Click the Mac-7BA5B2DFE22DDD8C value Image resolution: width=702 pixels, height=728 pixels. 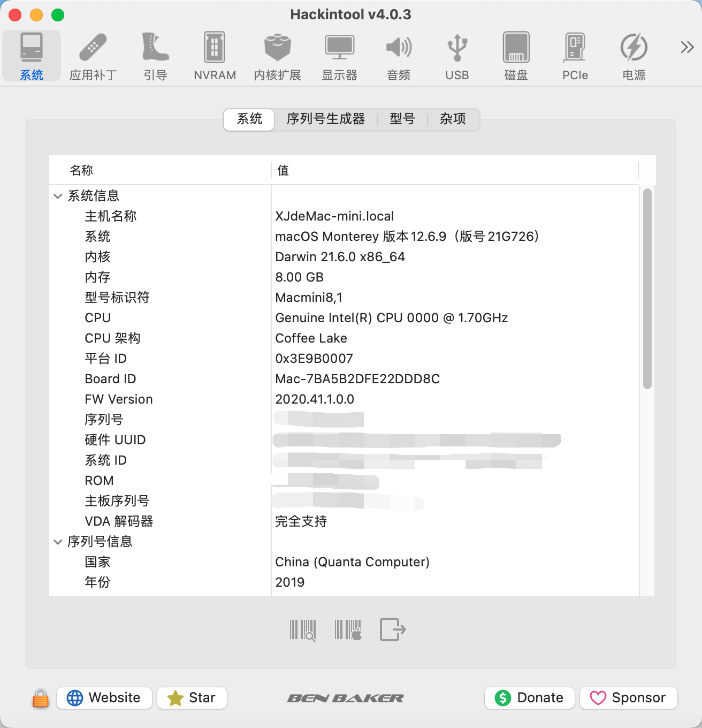point(357,379)
